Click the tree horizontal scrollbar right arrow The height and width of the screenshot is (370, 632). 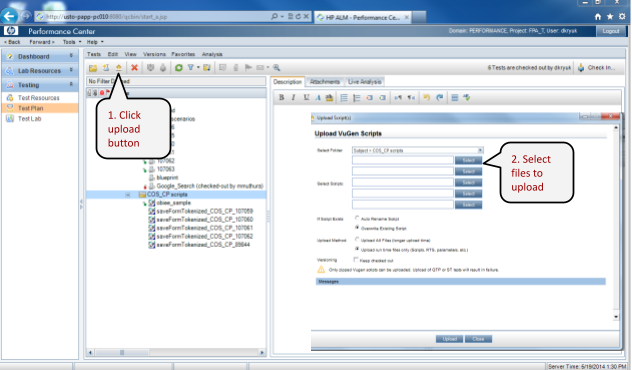[x=262, y=352]
